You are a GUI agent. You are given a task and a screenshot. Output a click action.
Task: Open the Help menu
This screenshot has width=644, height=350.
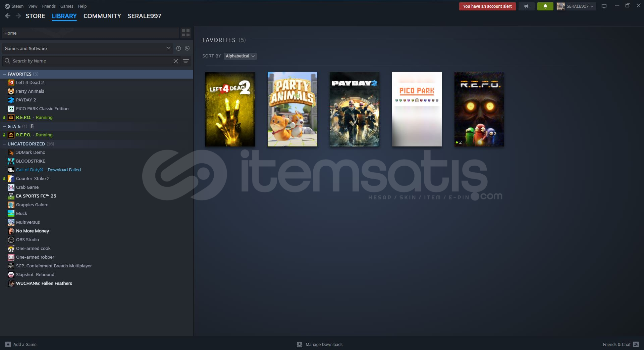click(82, 6)
